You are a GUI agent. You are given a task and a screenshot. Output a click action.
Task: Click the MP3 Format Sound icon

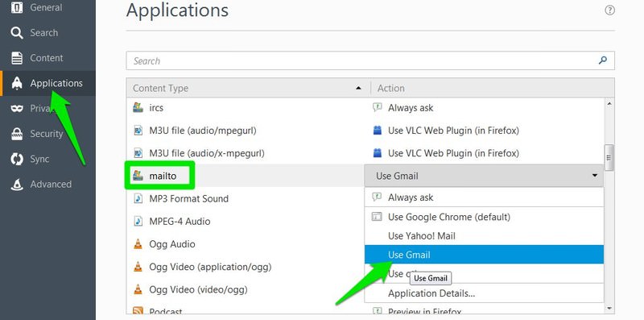[x=138, y=198]
